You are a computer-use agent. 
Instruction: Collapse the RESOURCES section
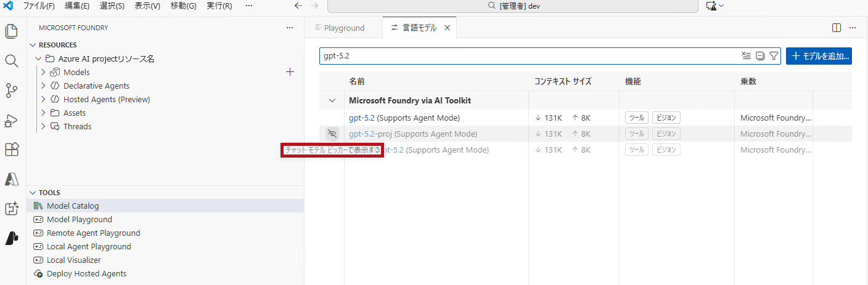coord(33,45)
